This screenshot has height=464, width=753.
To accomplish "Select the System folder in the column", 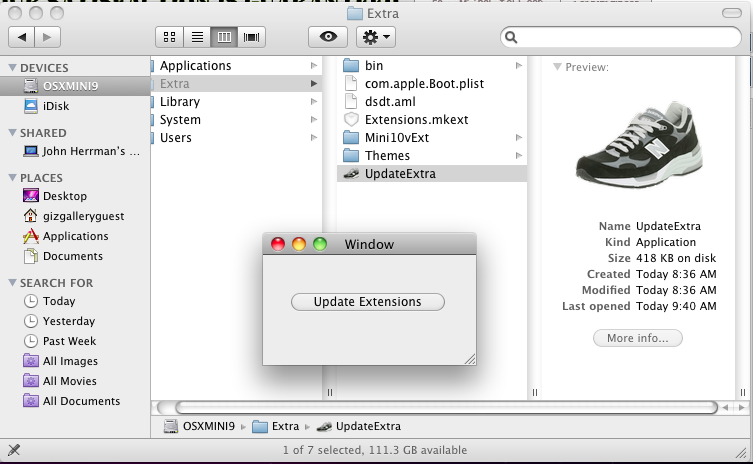I will 236,120.
